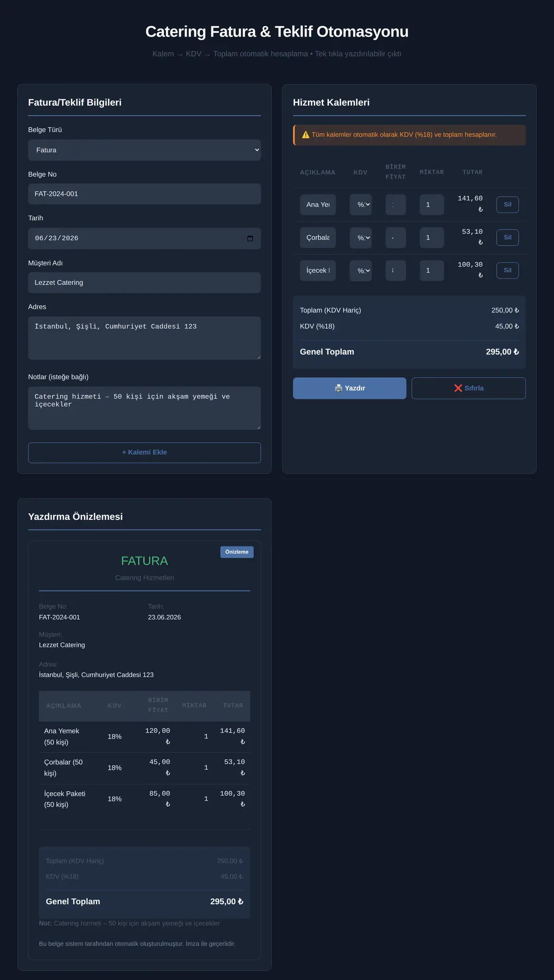Click the quantity field in İçecek row
Viewport: 554px width, 980px height.
432,271
